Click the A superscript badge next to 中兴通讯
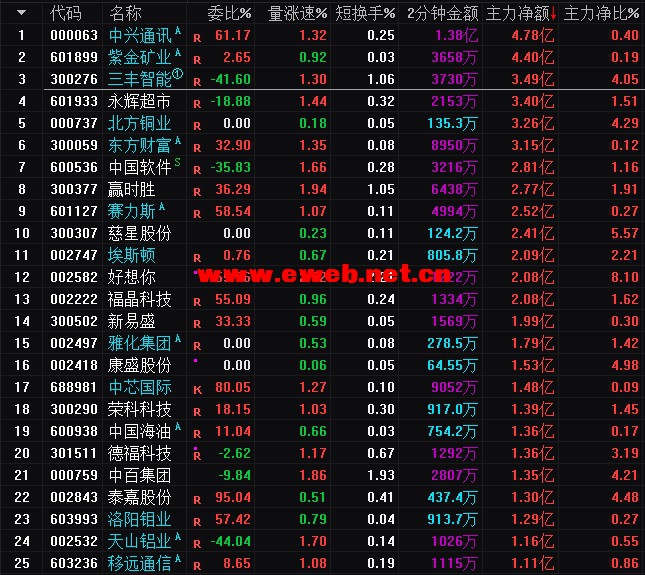 178,30
